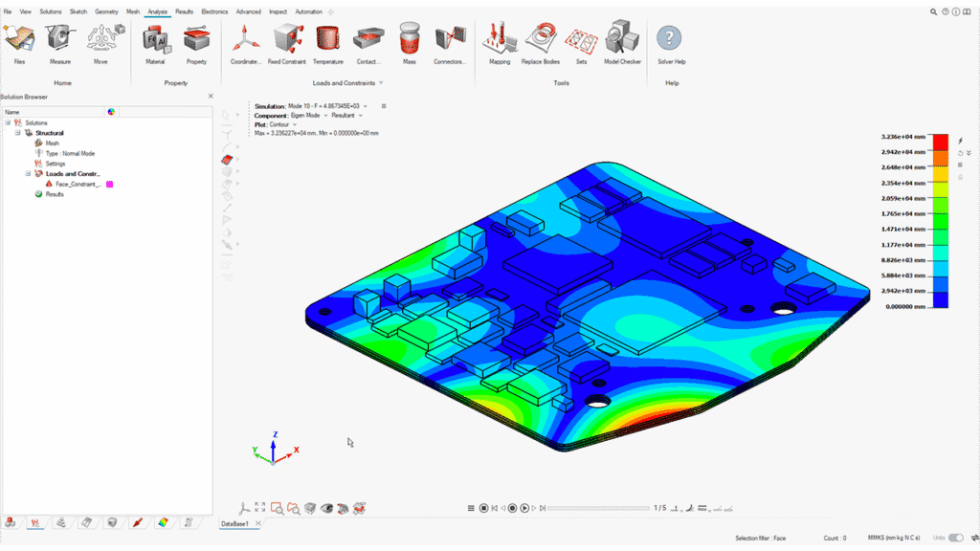Open the Contact tool

click(x=368, y=44)
